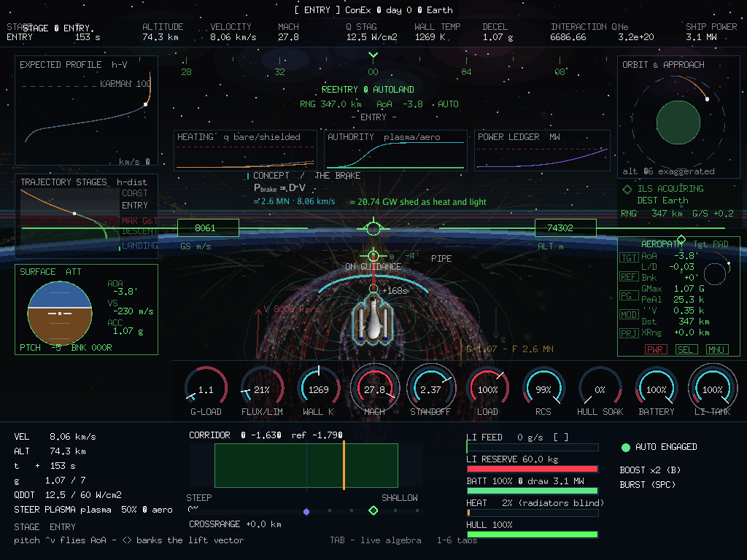The image size is (747, 560).
Task: Open the POWER LEDGER MW graph
Action: pos(542,150)
